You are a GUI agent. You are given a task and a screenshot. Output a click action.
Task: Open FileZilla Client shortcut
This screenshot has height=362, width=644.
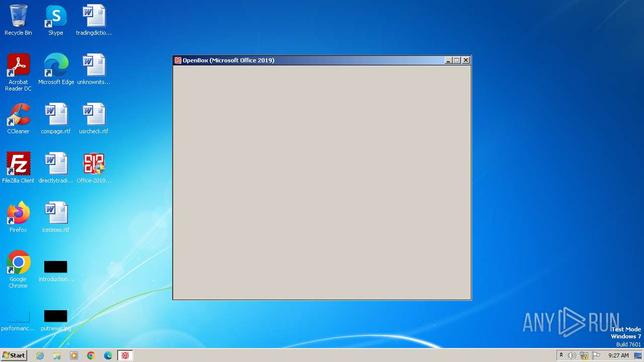tap(18, 168)
